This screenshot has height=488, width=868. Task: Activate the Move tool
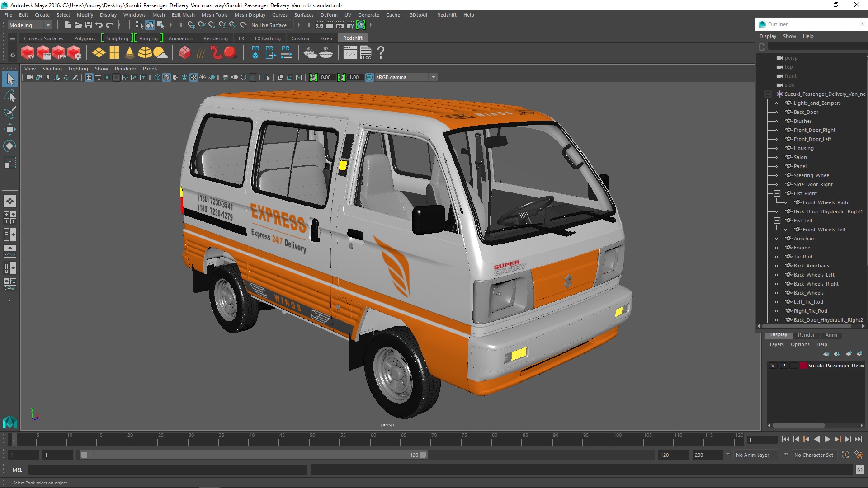(x=9, y=129)
